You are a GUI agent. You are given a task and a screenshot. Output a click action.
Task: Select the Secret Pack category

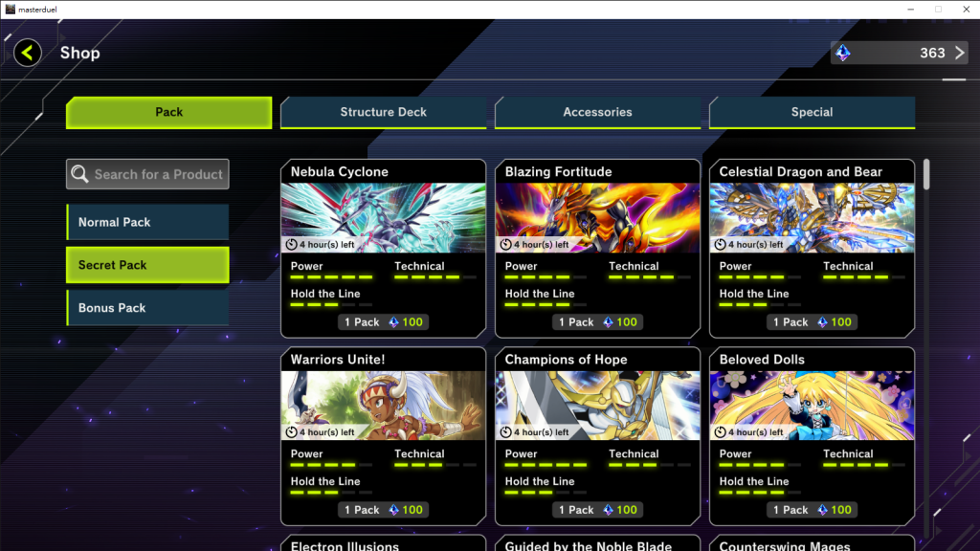click(x=147, y=265)
